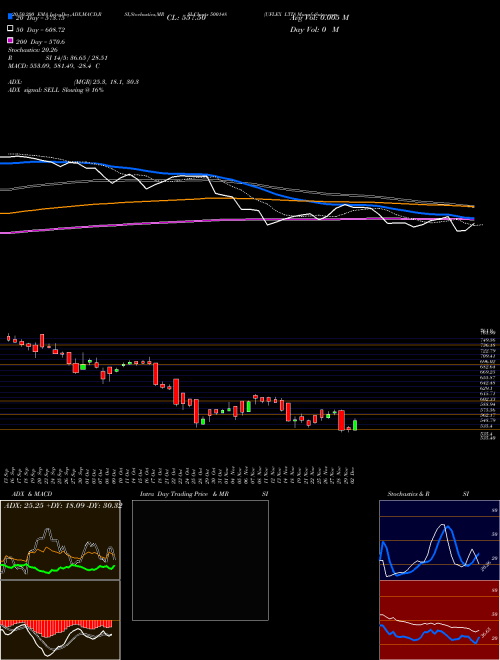This screenshot has height=660, width=500.
Task: Click the 'Intra Day Trading Price & MR' title
Action: (184, 494)
